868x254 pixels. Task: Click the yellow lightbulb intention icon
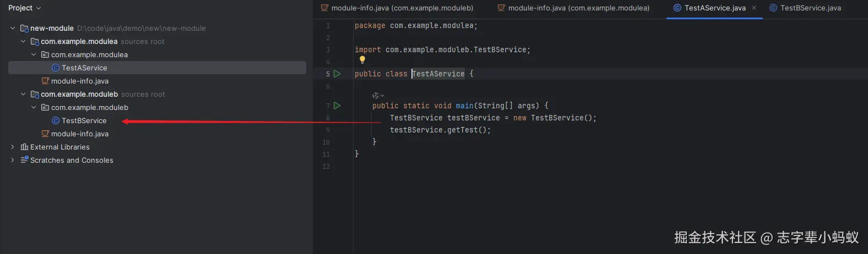pos(362,60)
